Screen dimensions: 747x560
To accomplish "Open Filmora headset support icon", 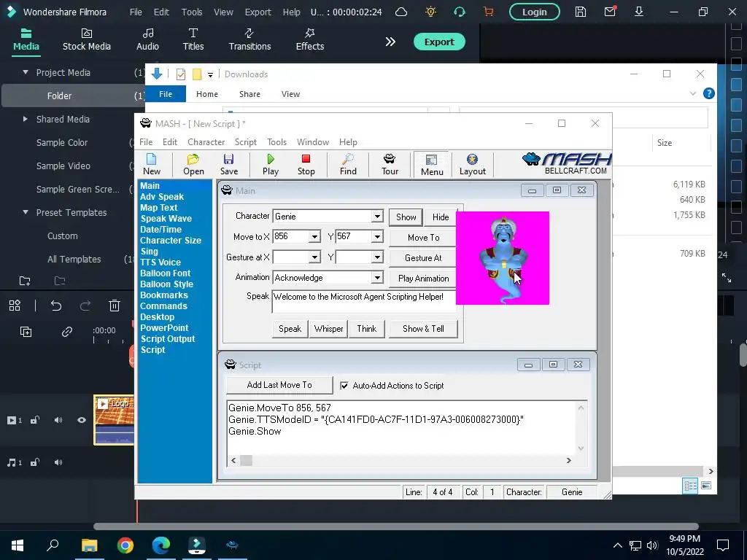I will 460,12.
